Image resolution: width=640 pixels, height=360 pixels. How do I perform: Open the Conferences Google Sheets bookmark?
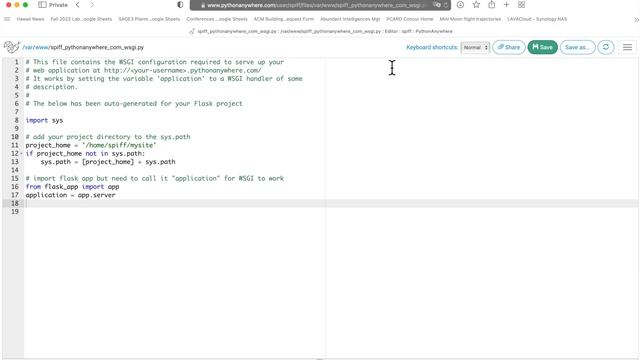coord(217,19)
